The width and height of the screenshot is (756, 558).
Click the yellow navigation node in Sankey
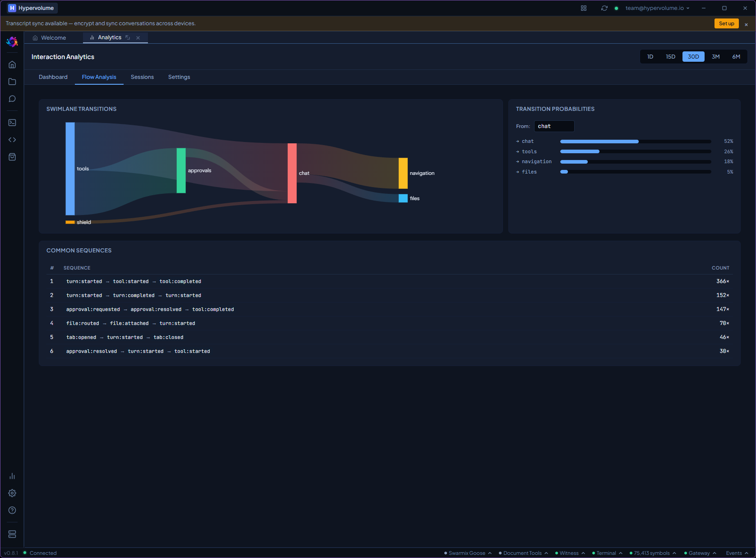[403, 173]
